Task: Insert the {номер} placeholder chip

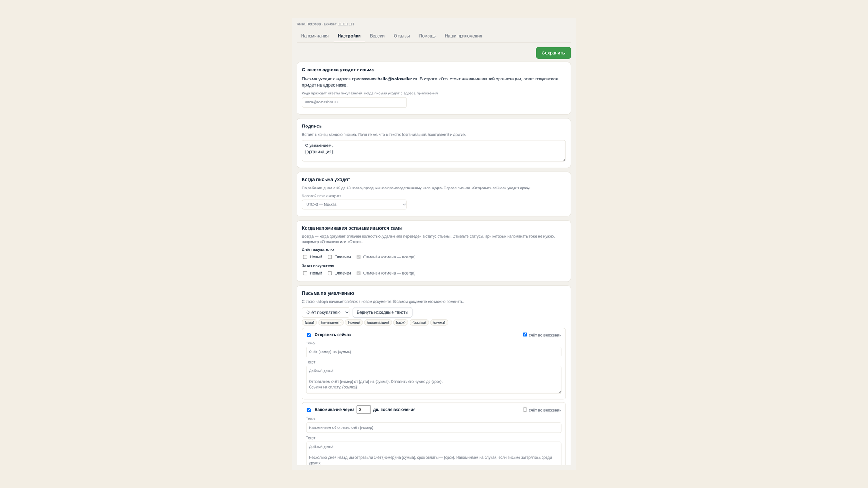Action: [354, 323]
